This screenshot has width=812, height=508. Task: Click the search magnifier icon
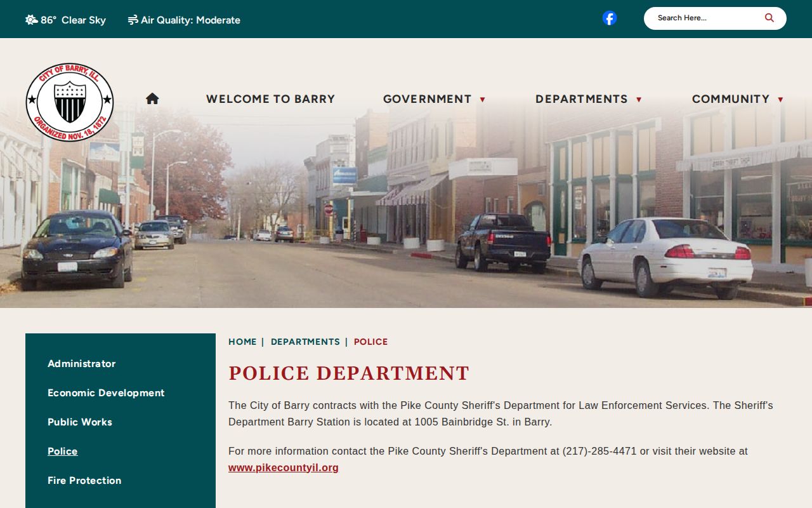click(x=769, y=18)
